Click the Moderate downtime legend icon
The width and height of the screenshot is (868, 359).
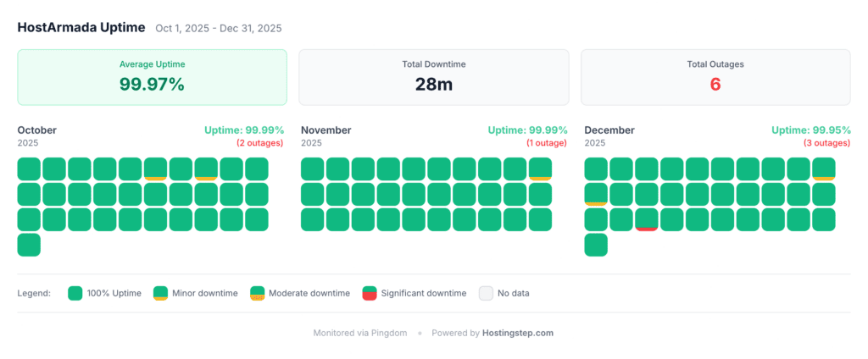pyautogui.click(x=257, y=294)
